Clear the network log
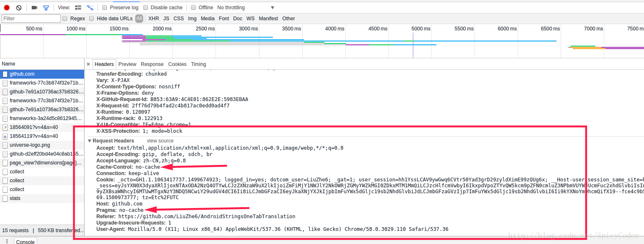644x244 pixels. pos(19,8)
